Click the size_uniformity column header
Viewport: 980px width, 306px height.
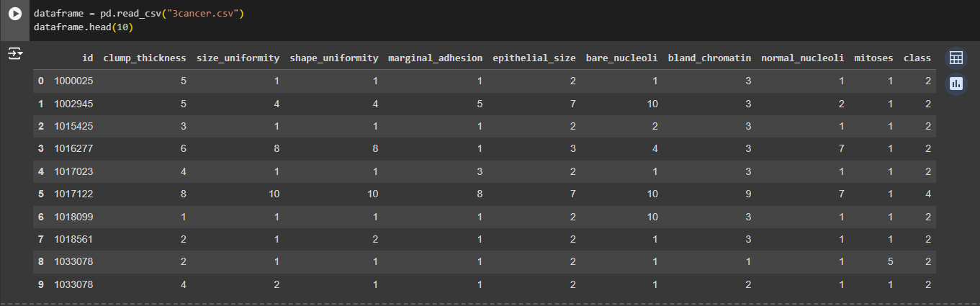(238, 58)
